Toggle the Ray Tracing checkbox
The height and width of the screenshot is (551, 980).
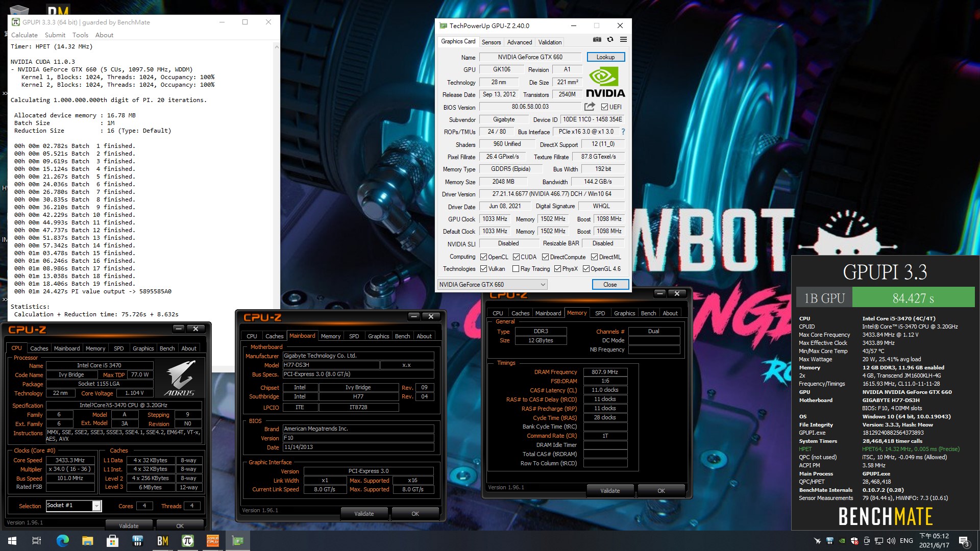coord(516,269)
